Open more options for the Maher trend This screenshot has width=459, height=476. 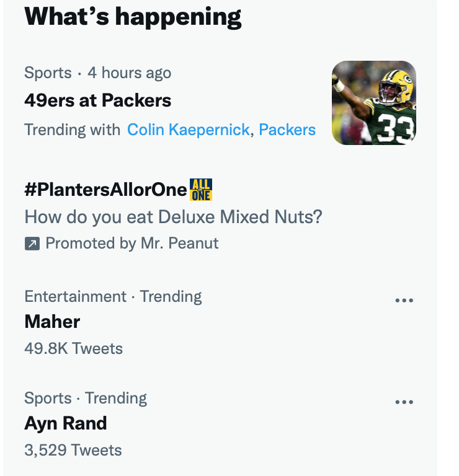point(404,300)
